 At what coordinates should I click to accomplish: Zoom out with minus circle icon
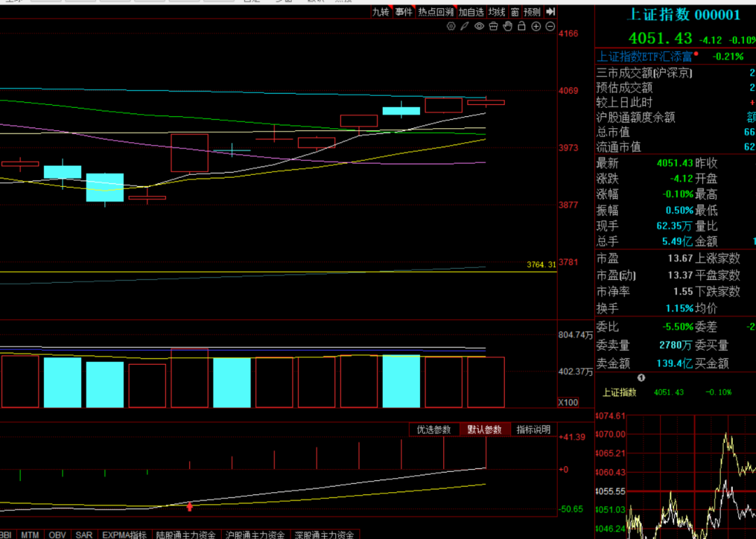[x=550, y=27]
